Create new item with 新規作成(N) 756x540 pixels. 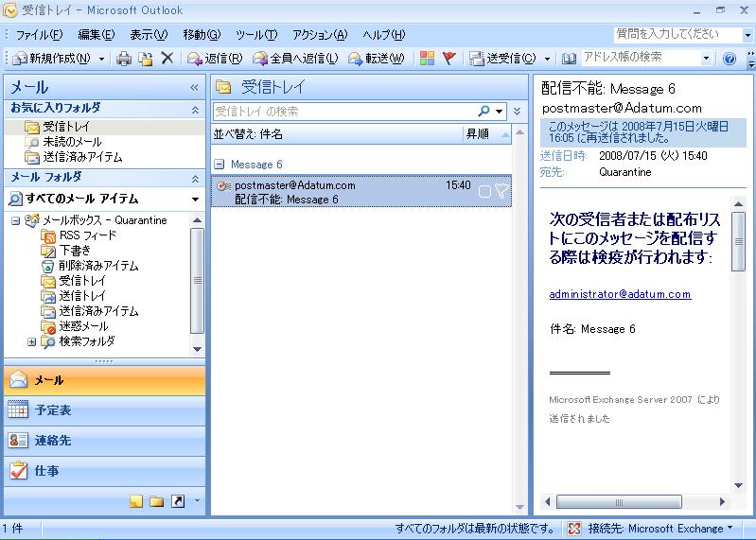pos(51,59)
